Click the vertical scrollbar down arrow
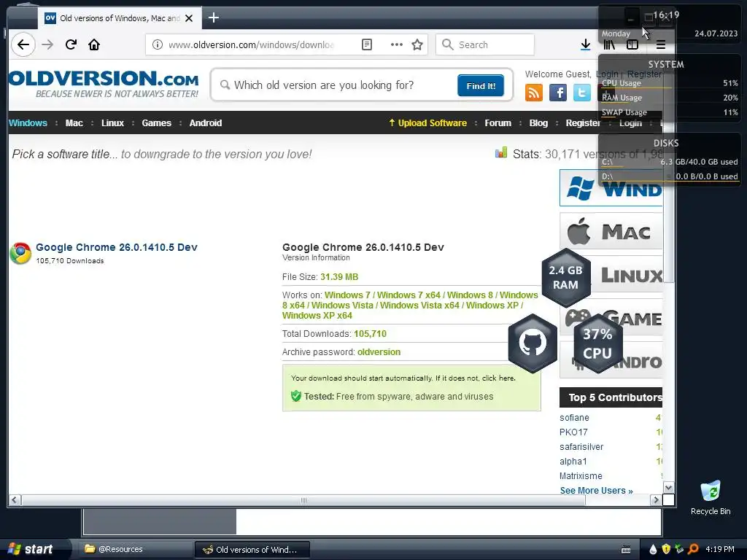 tap(668, 488)
